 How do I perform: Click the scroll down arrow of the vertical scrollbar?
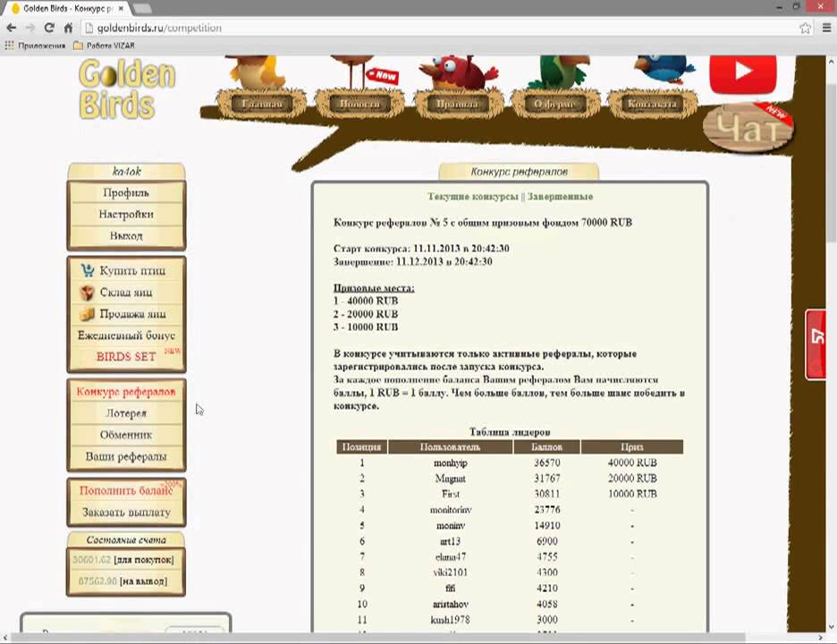click(831, 627)
